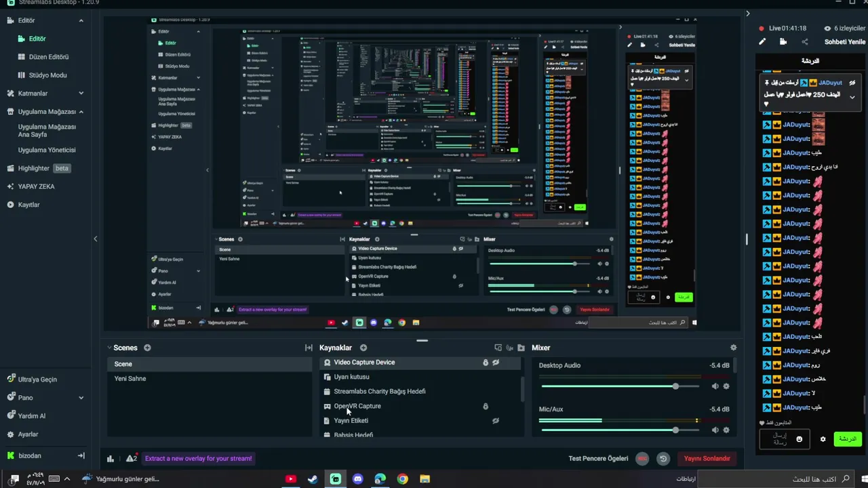Collapse the chat panel arrow
The height and width of the screenshot is (488, 868).
click(748, 13)
